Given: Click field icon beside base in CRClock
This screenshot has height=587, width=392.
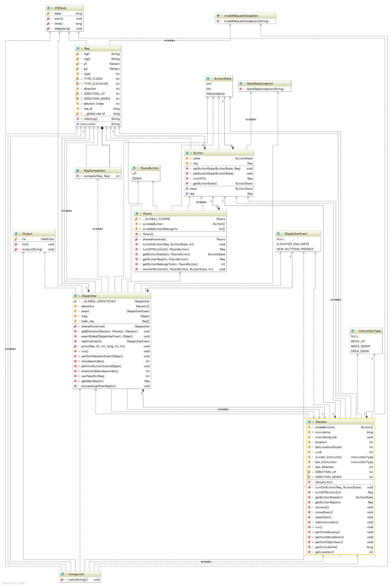Looking at the screenshot, I should [x=48, y=14].
